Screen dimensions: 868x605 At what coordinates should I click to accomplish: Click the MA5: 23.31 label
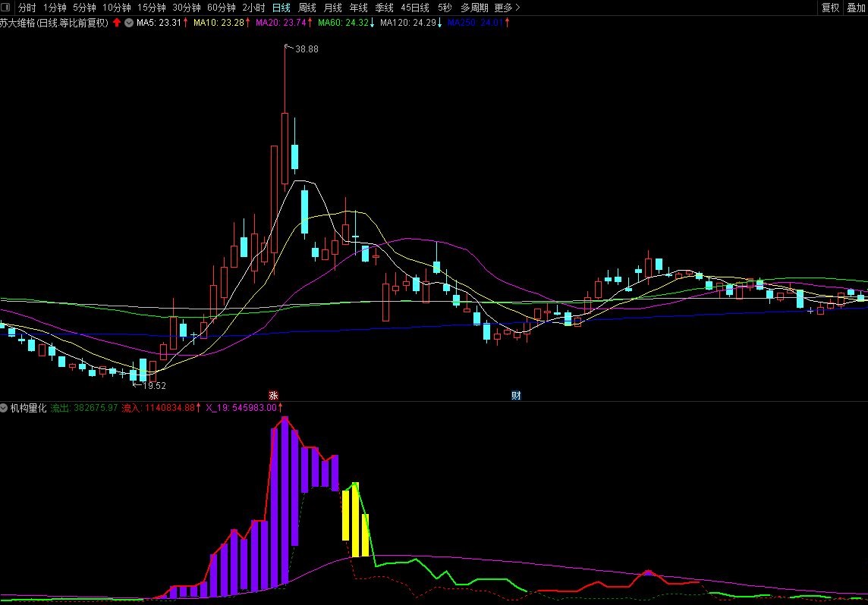tap(159, 23)
